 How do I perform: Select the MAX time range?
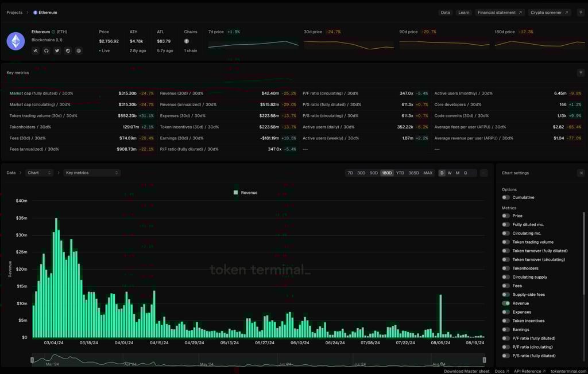428,173
